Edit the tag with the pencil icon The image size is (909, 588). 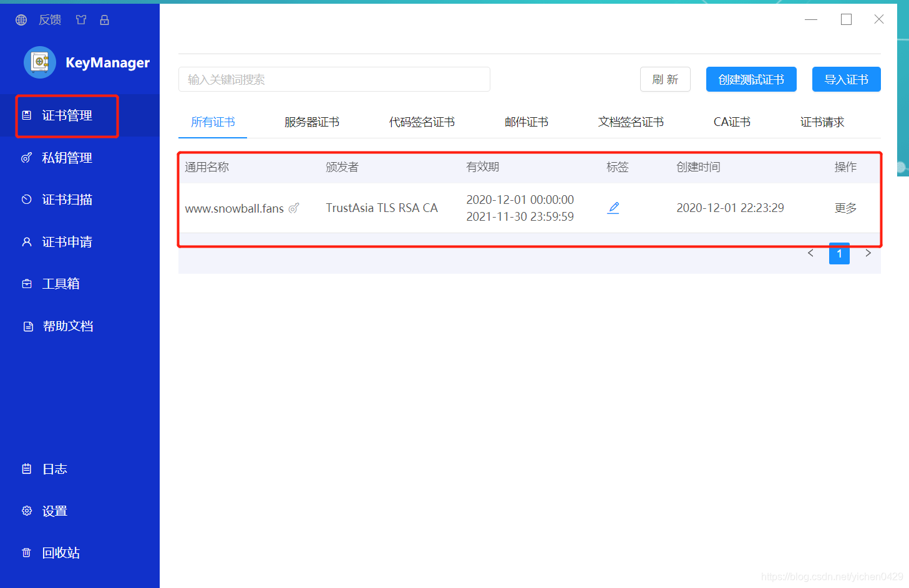pos(613,208)
